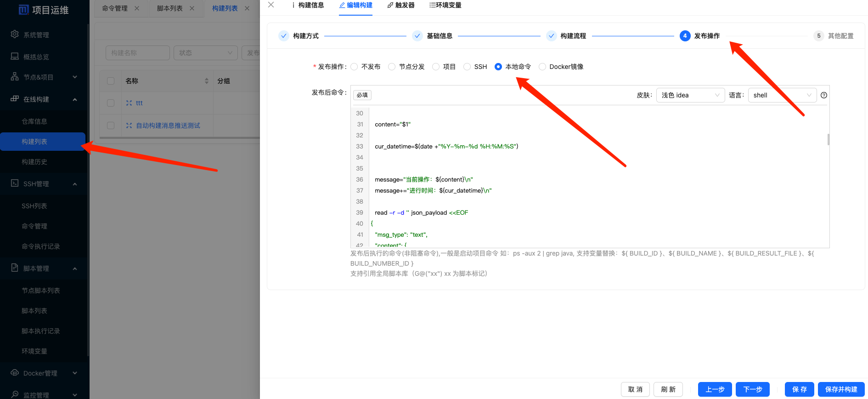Open the 语言 shell language dropdown
This screenshot has height=399, width=868.
pyautogui.click(x=782, y=95)
